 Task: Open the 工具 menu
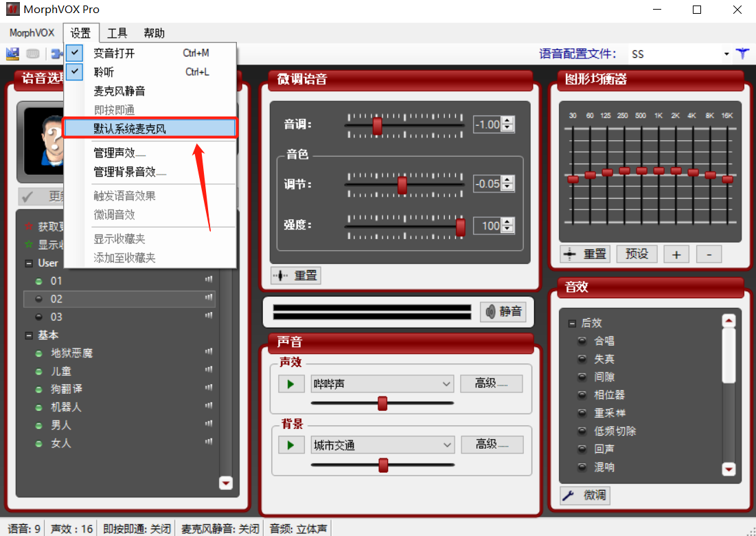(x=117, y=32)
